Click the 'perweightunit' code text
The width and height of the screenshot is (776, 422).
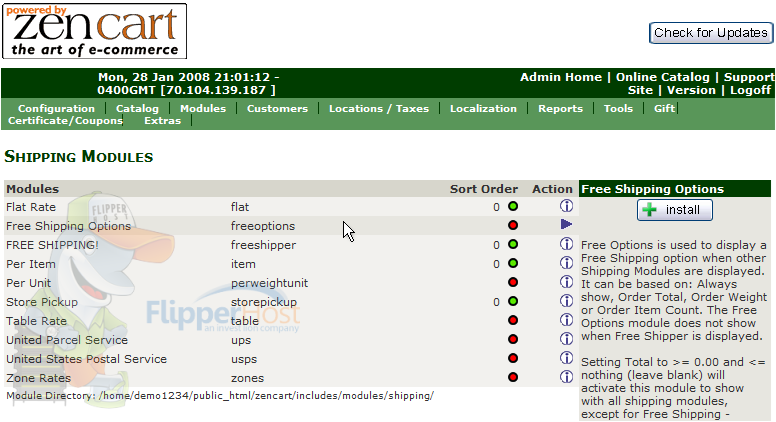point(269,283)
